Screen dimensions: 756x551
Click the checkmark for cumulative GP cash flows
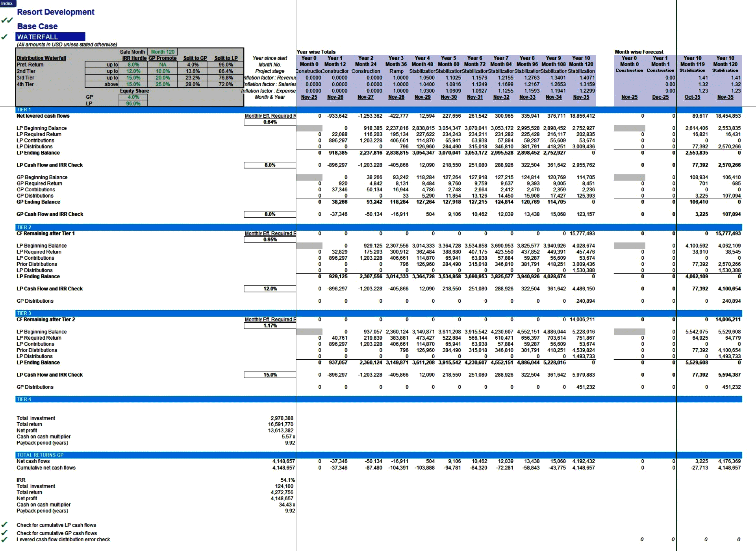[4, 533]
